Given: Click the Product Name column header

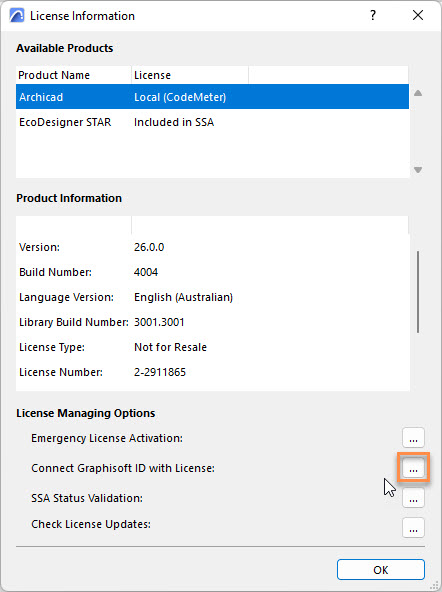Looking at the screenshot, I should click(x=74, y=75).
